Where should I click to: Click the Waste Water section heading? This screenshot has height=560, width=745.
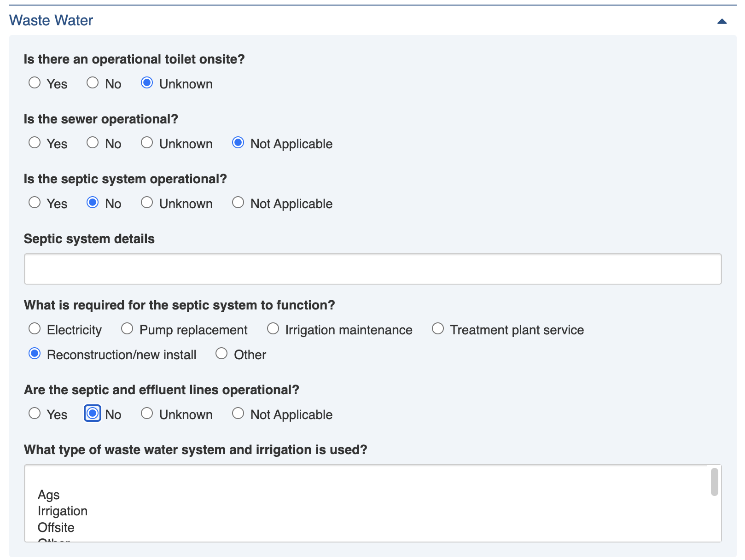pyautogui.click(x=51, y=20)
